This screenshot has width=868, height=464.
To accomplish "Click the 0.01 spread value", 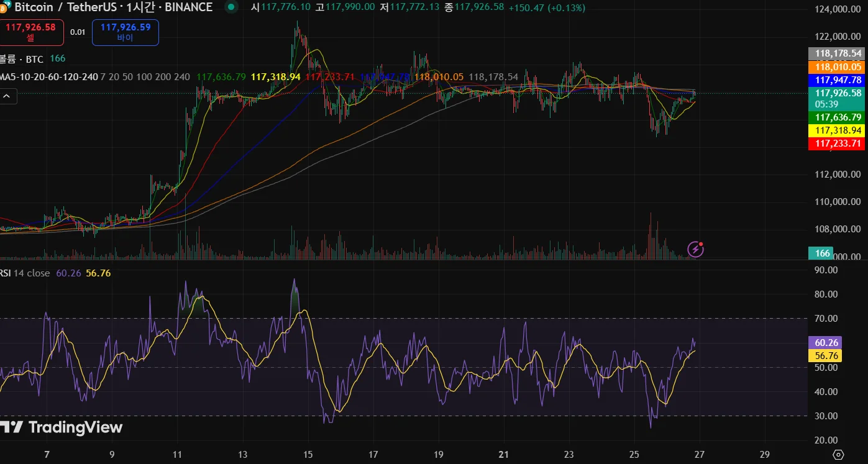I will (78, 32).
